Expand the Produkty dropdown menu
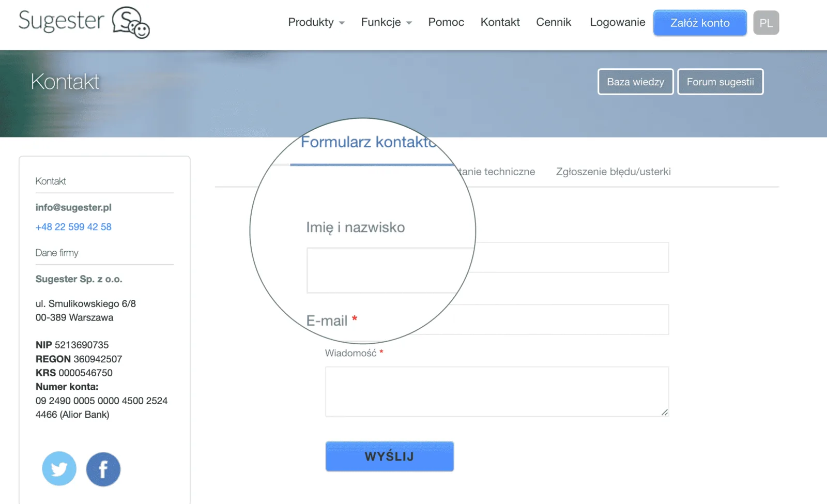 (x=316, y=22)
